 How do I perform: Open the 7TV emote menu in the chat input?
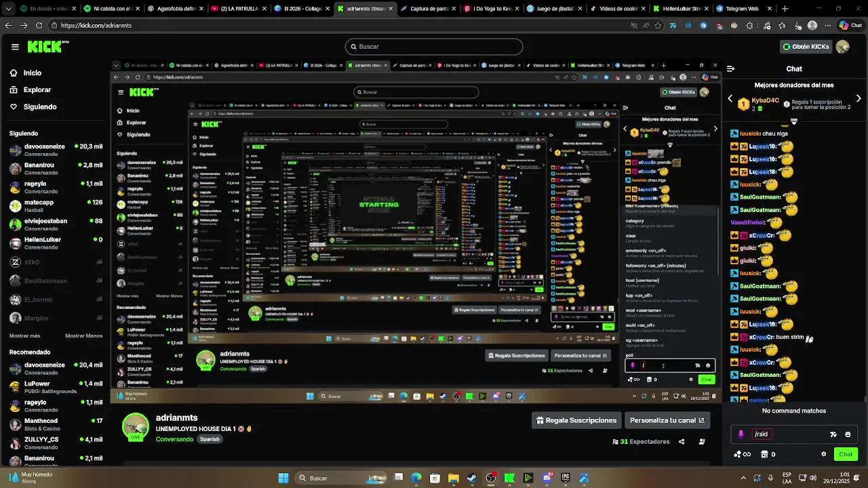pos(833,434)
